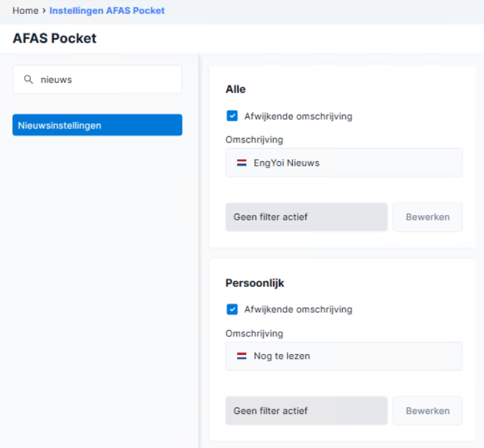Click the magnifier icon in search box

click(x=29, y=80)
